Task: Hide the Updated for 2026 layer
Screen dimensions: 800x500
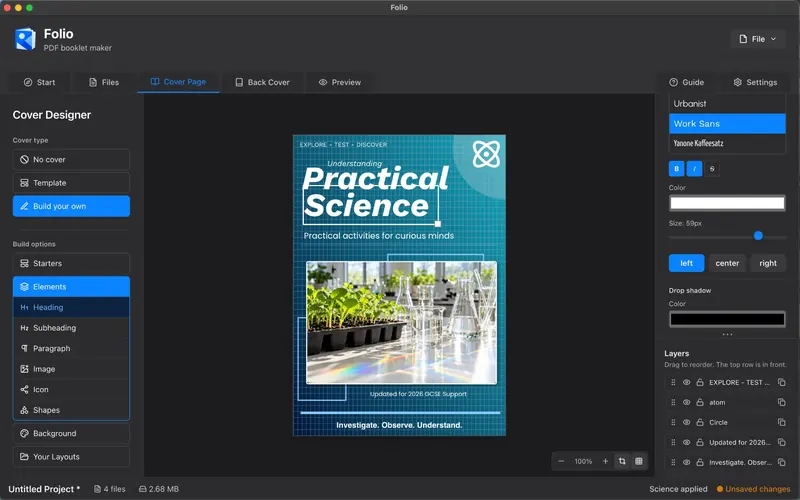Action: (x=686, y=442)
